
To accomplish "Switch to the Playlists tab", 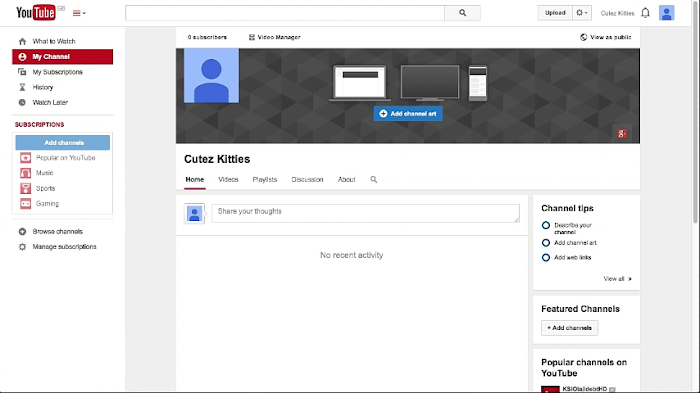I will click(x=265, y=180).
